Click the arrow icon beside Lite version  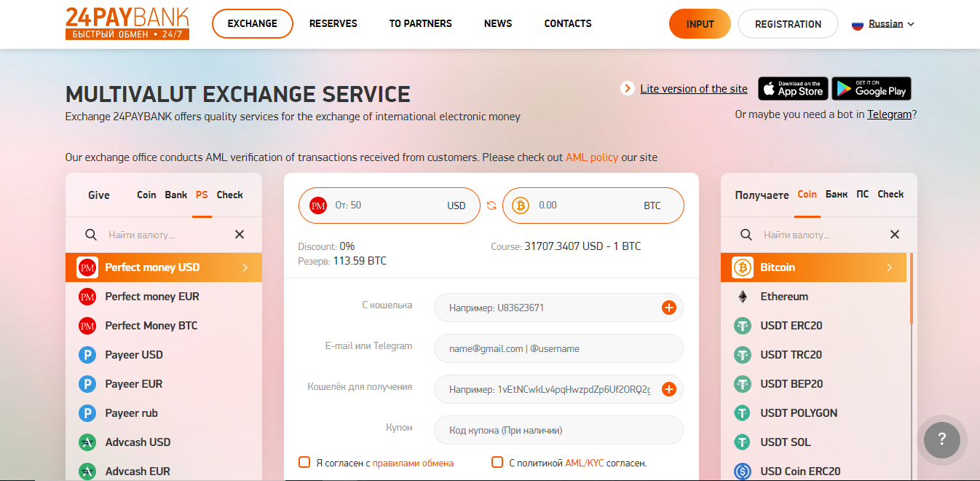tap(628, 88)
